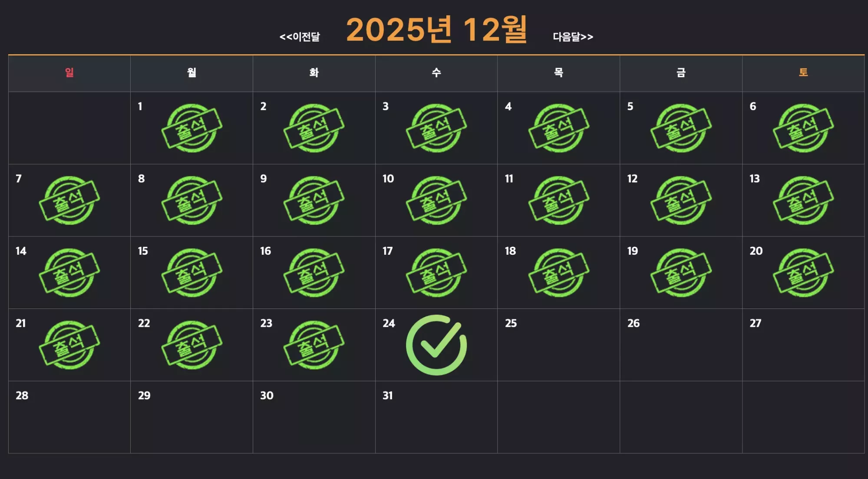Image resolution: width=868 pixels, height=479 pixels.
Task: Click the 출석 stamp on December 6
Action: [803, 128]
